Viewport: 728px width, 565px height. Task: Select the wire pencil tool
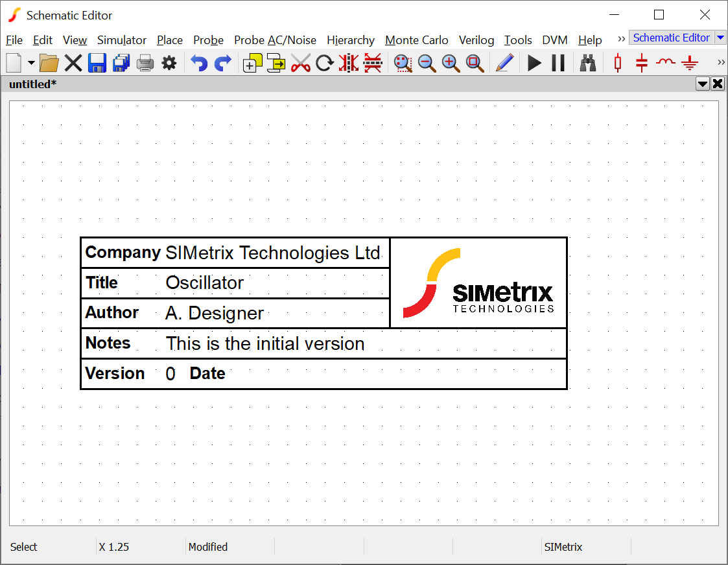[x=504, y=63]
